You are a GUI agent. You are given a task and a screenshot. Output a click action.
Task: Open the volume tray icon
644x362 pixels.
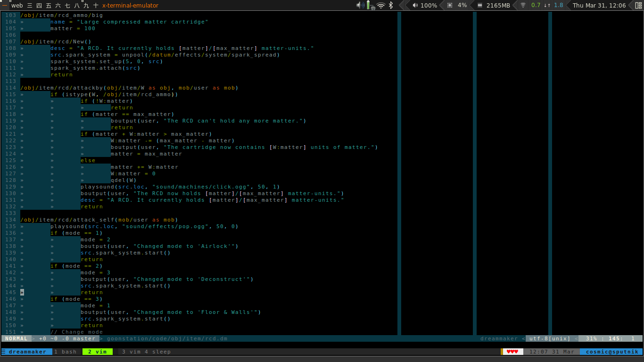pos(360,5)
